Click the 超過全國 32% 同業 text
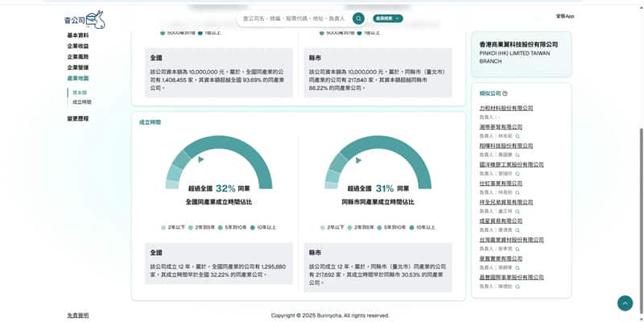Image resolution: width=644 pixels, height=322 pixels. 219,188
